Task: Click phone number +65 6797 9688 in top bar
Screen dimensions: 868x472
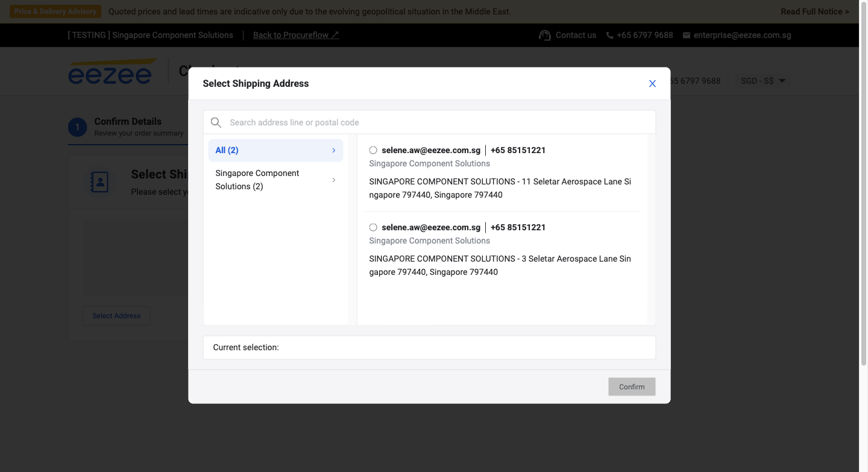Action: (x=645, y=35)
